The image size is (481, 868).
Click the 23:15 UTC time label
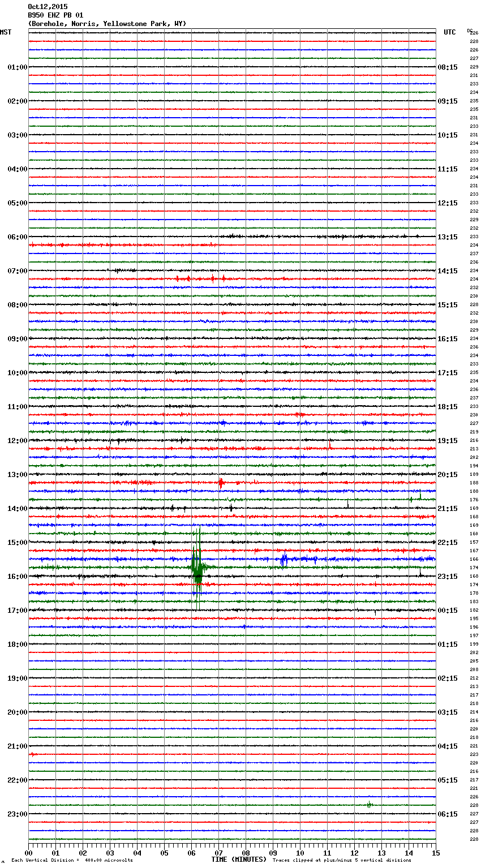[x=448, y=577]
